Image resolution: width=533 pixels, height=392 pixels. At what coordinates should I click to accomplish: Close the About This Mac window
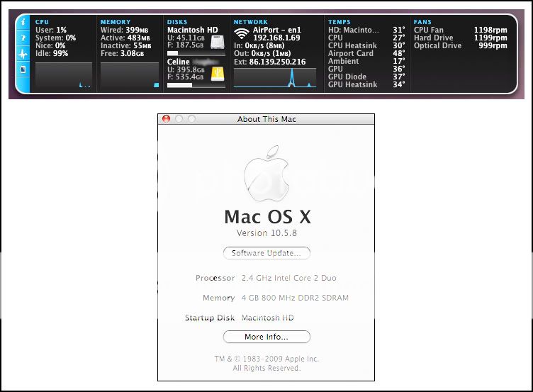point(167,119)
